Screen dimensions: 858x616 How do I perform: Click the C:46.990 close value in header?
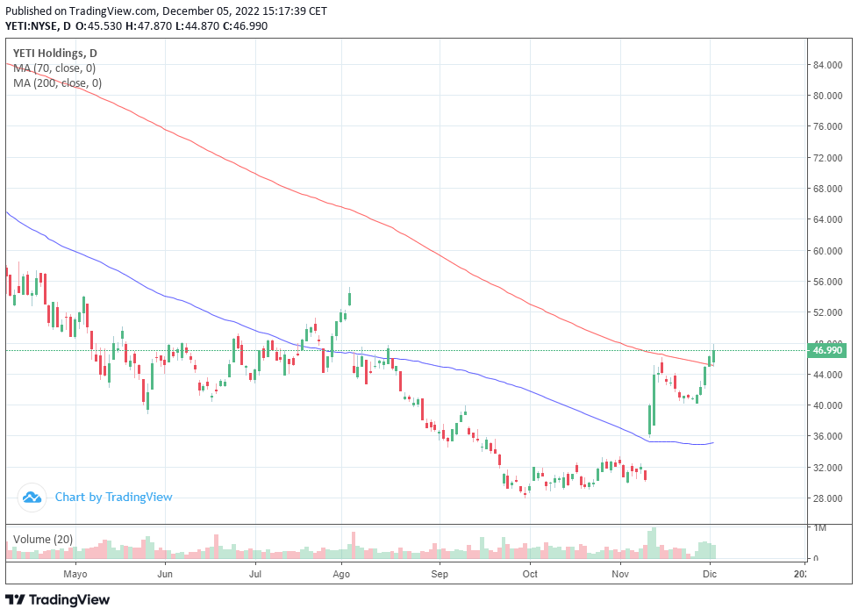point(245,25)
